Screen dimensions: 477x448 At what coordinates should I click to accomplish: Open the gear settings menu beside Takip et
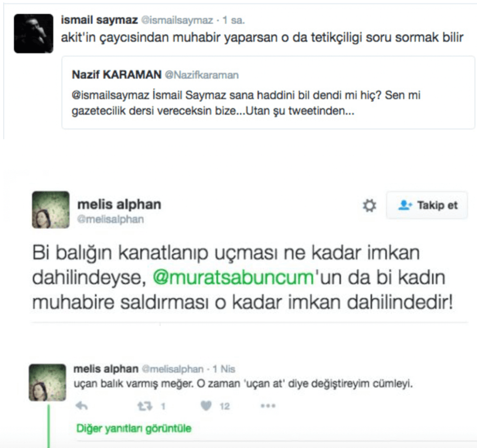[369, 205]
